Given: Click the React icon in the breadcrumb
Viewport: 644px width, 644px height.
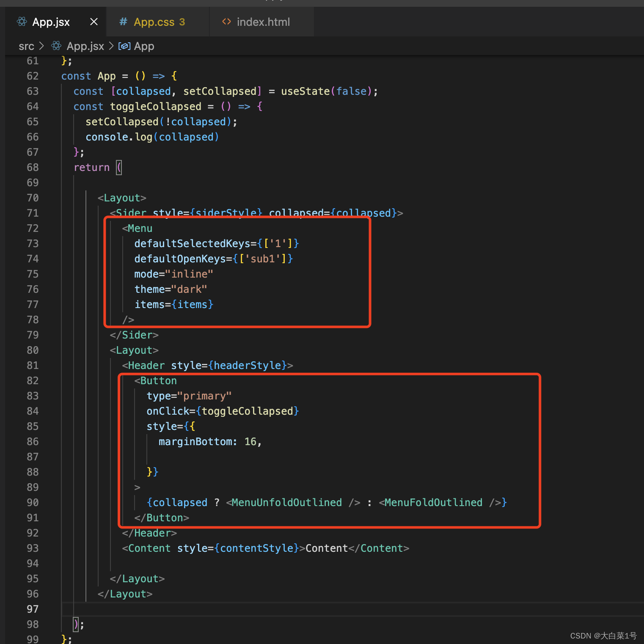Looking at the screenshot, I should (x=56, y=46).
